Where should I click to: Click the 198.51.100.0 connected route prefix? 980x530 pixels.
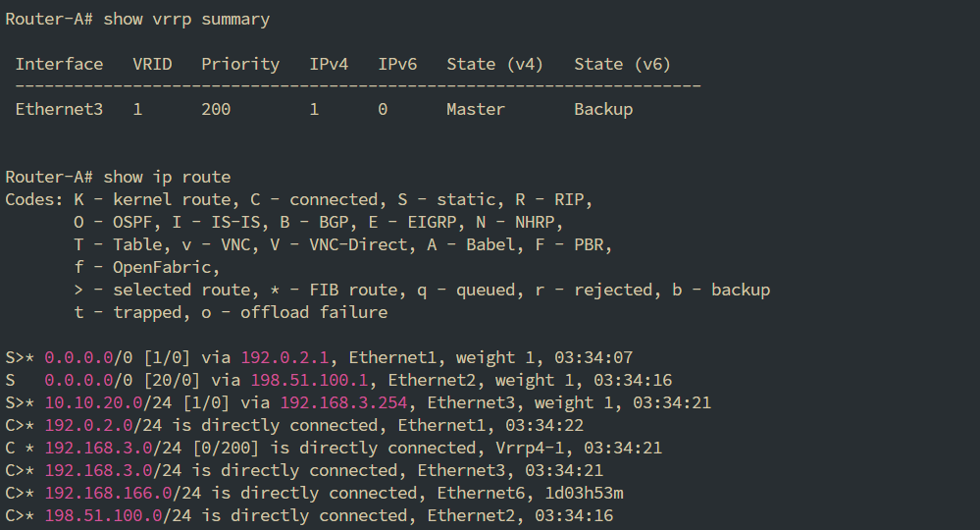click(103, 515)
